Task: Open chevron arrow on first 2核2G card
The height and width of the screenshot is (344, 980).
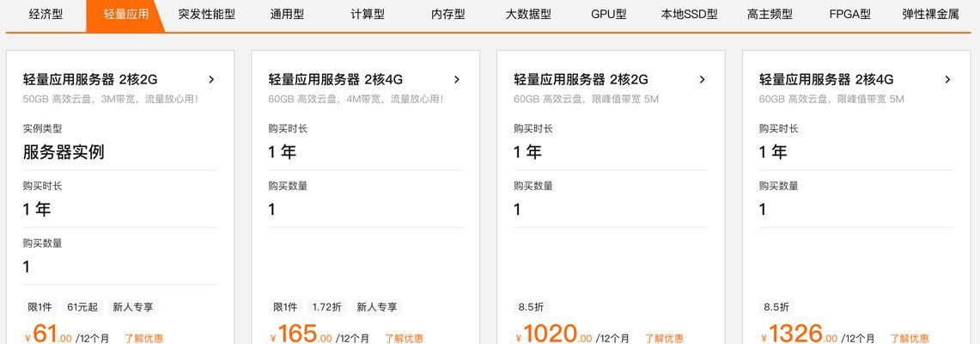Action: coord(211,79)
